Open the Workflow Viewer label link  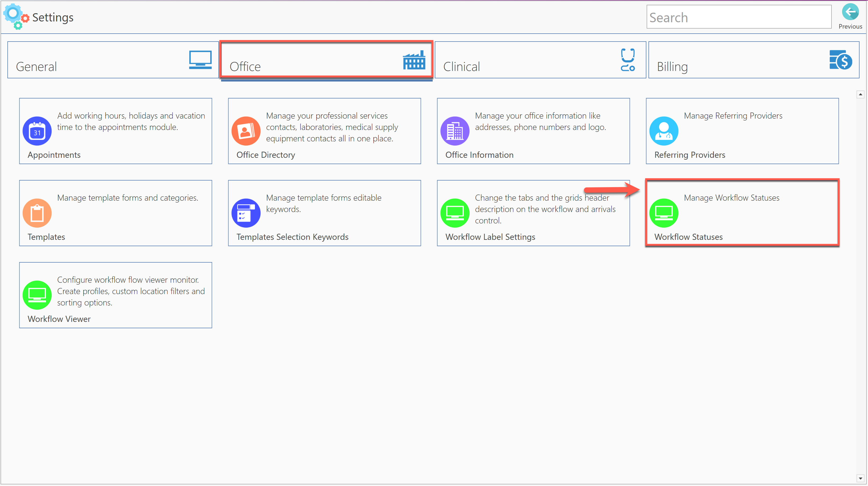point(59,319)
